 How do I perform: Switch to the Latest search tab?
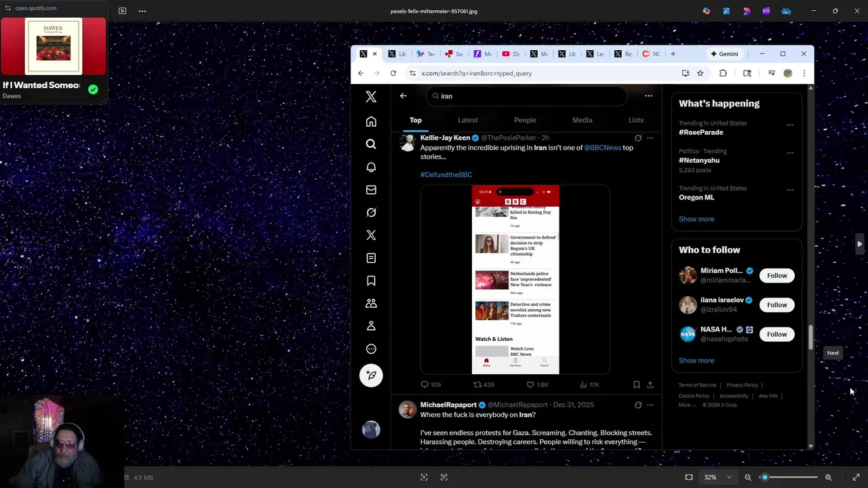coord(468,120)
